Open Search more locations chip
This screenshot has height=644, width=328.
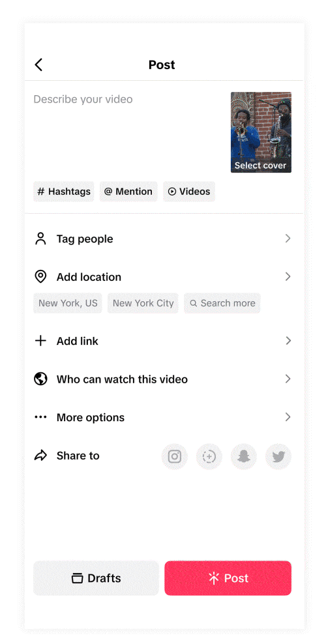[x=222, y=304]
